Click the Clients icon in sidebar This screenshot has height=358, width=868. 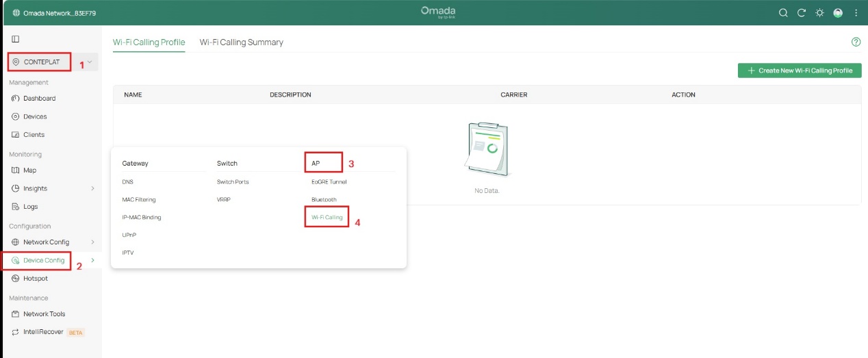click(x=16, y=135)
